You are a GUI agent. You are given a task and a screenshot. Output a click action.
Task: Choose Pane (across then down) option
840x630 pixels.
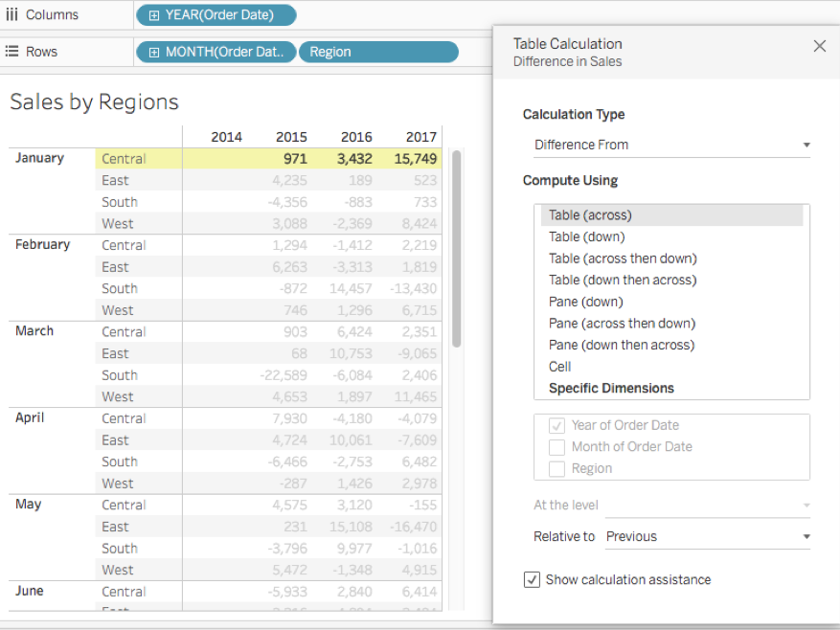tap(622, 324)
